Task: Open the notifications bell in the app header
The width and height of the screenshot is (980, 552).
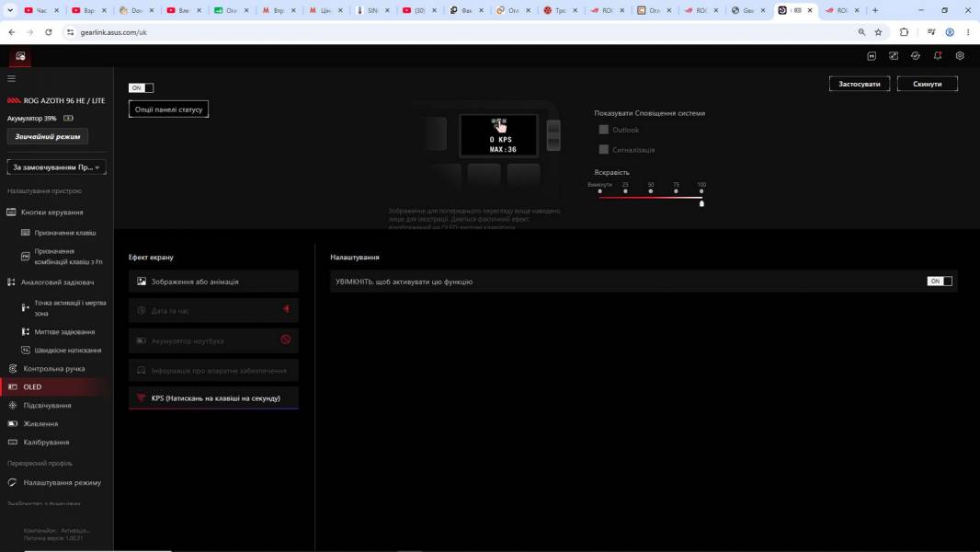Action: pos(938,55)
